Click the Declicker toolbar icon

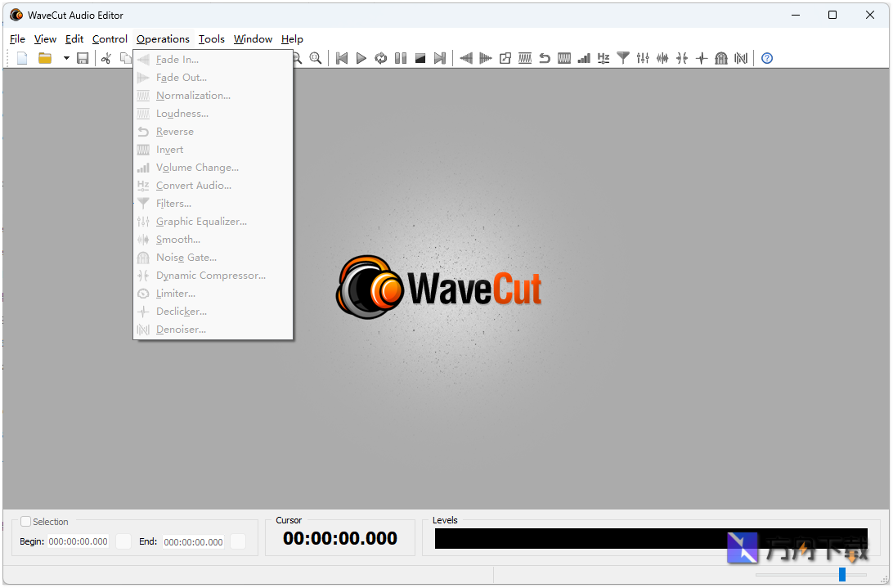pos(702,58)
